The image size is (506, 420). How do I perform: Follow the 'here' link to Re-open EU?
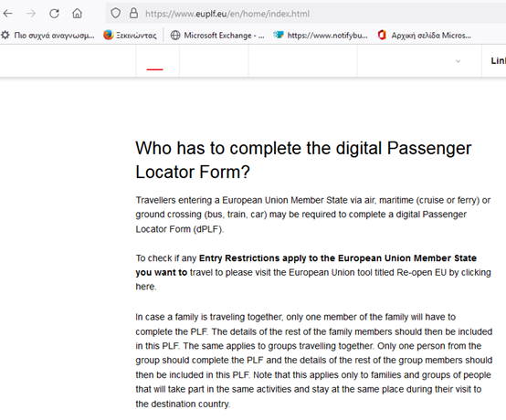(x=145, y=287)
